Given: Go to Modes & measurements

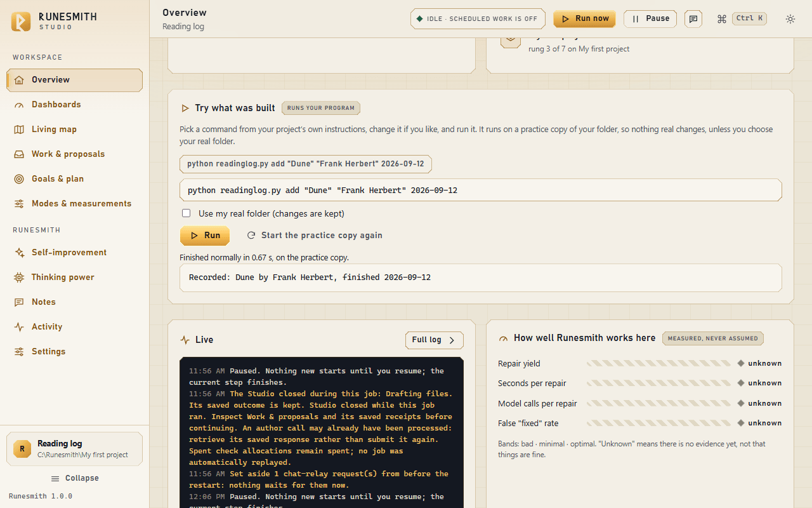Looking at the screenshot, I should tap(74, 204).
